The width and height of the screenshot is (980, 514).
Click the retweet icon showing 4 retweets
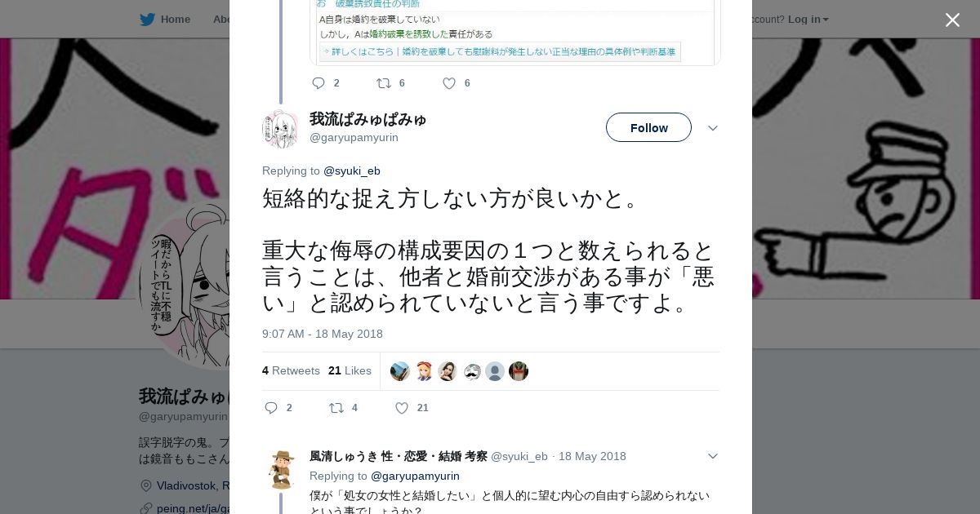(x=336, y=408)
